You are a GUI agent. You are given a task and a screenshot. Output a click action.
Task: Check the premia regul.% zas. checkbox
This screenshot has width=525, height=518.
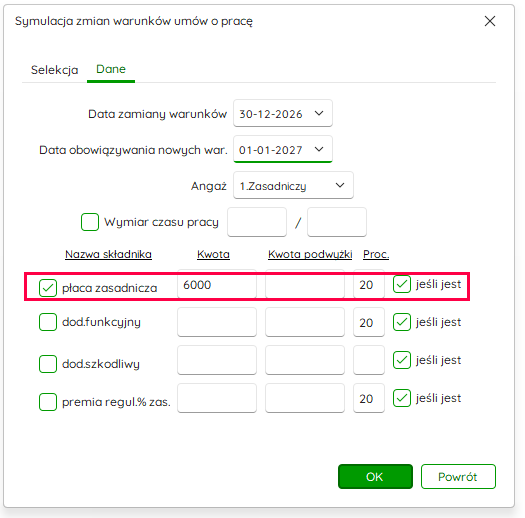click(x=48, y=402)
